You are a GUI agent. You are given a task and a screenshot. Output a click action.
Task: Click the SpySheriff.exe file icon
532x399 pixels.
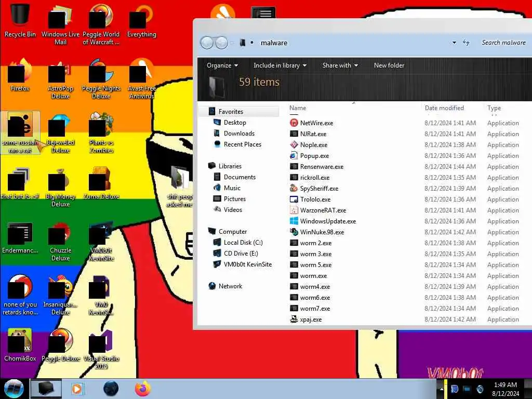point(294,188)
